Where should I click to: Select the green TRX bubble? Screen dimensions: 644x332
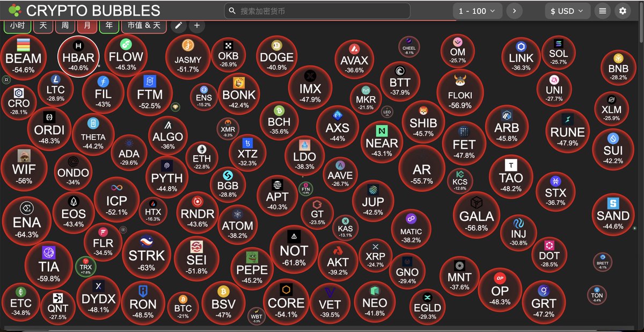tap(86, 266)
